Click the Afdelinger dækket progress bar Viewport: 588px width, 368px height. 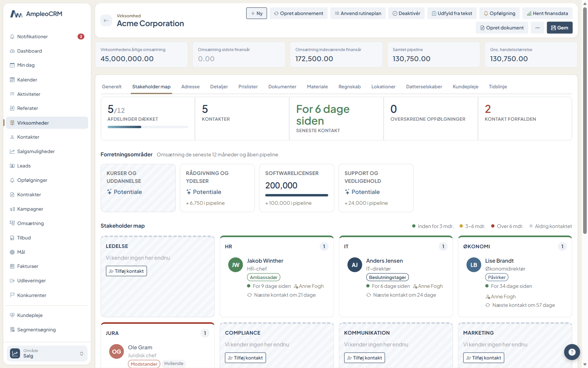pyautogui.click(x=148, y=127)
